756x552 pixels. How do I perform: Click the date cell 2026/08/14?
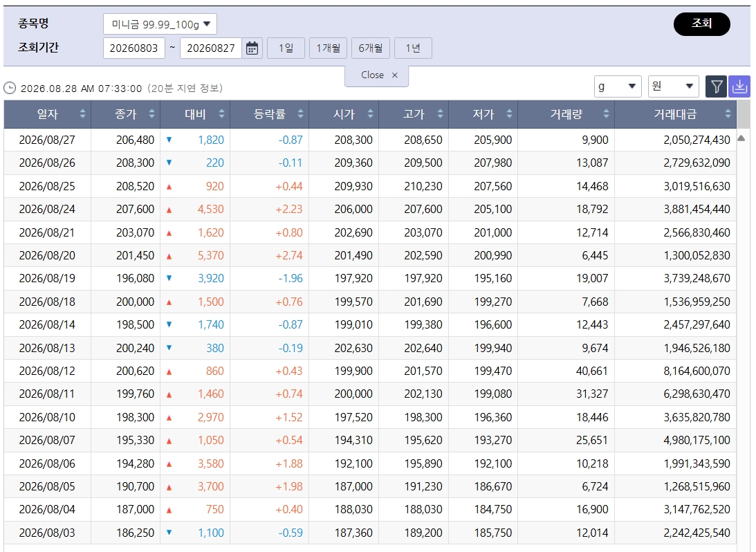click(47, 324)
